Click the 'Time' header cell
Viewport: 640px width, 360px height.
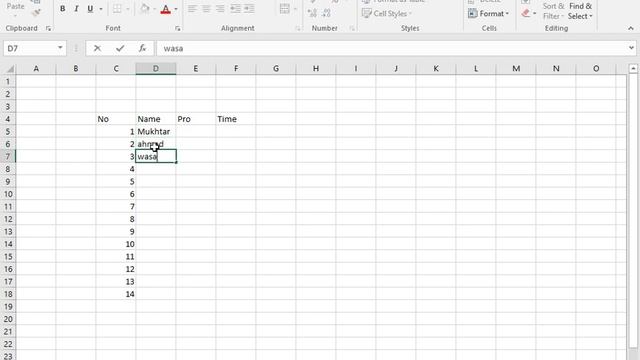236,119
